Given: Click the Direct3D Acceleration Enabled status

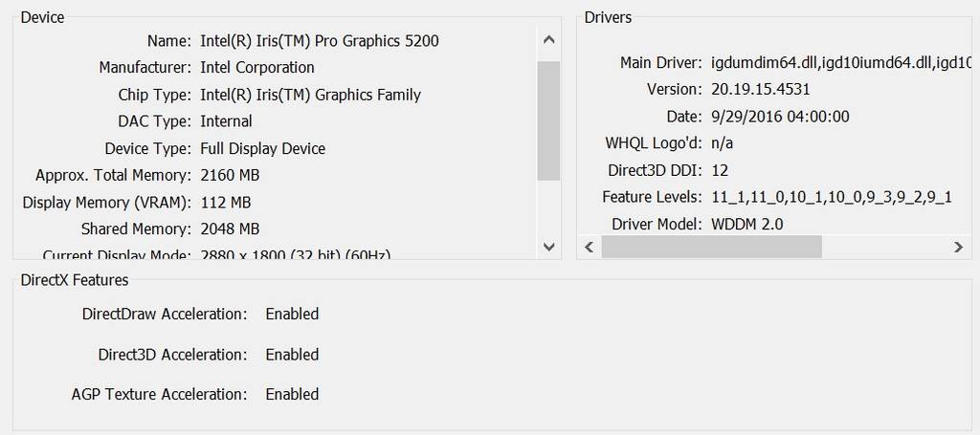Looking at the screenshot, I should click(x=292, y=355).
